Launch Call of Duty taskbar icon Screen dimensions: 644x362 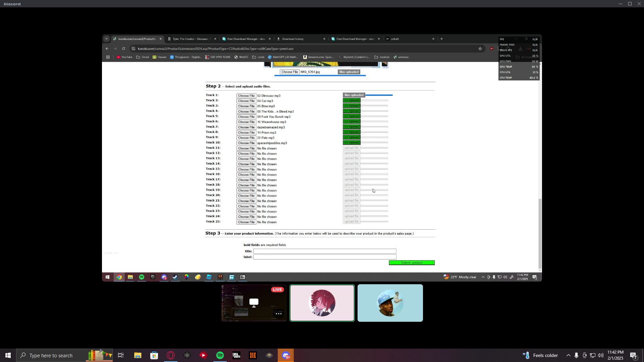click(x=236, y=355)
